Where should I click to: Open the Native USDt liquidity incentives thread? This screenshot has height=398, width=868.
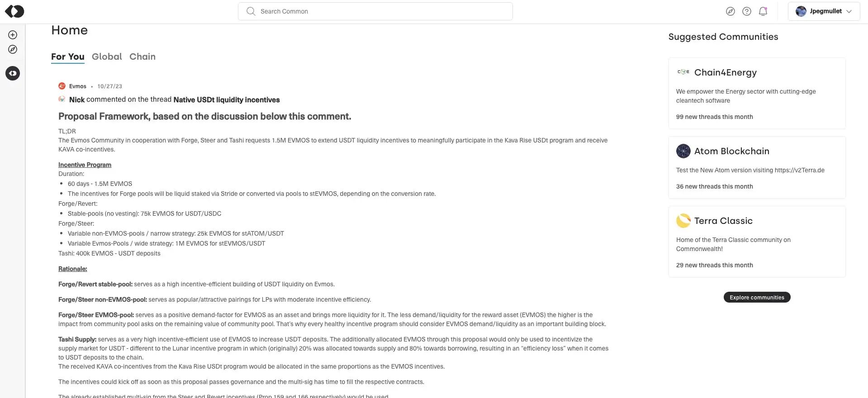click(x=227, y=100)
